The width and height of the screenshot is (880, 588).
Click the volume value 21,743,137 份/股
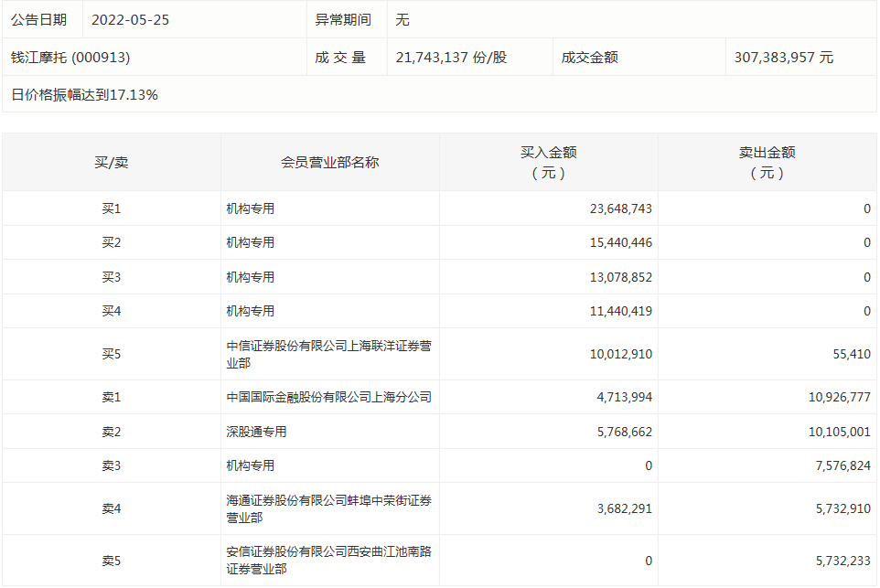tap(448, 57)
